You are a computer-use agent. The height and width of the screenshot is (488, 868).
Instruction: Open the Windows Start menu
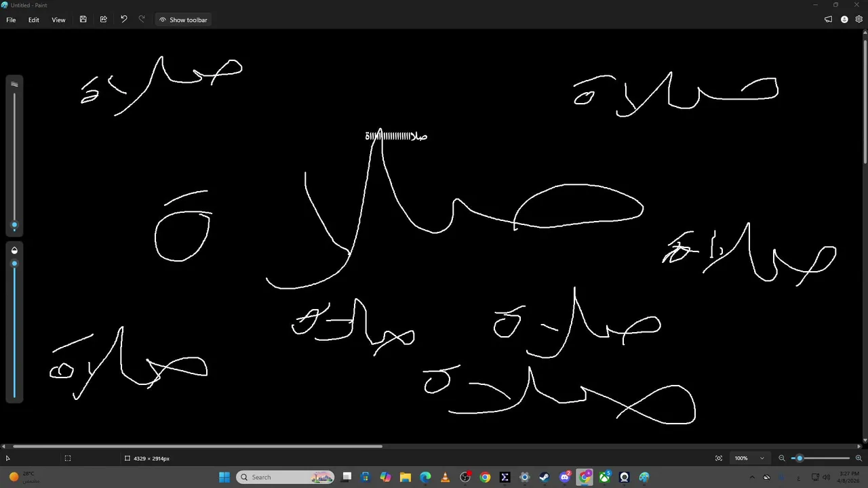tap(224, 477)
